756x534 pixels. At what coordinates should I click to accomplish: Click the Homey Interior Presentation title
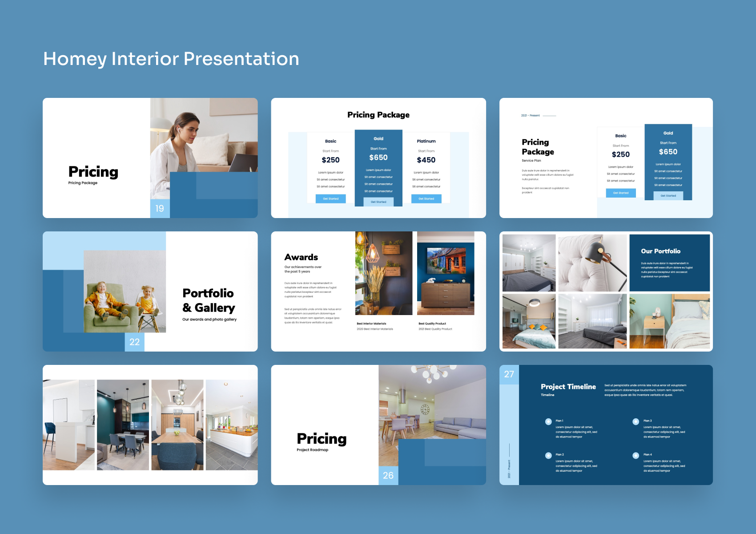[171, 58]
